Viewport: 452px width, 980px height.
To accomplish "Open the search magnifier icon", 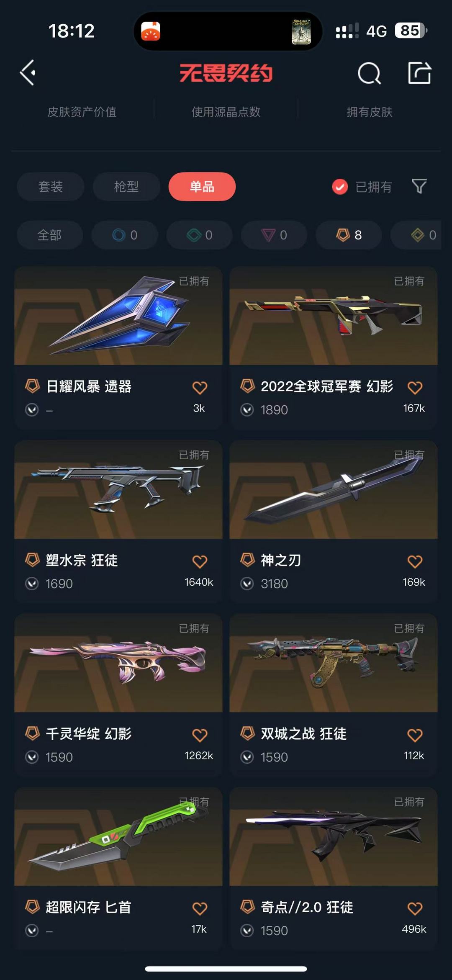I will 369,73.
